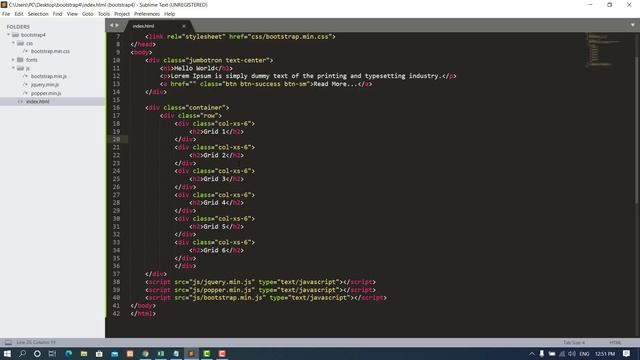Open the tab list dropdown arrow
Screen dimensions: 640x360
[633, 25]
